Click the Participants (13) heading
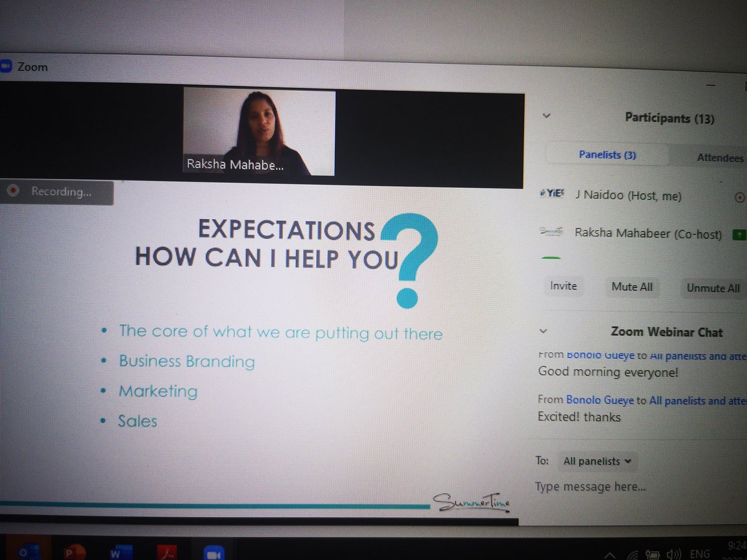This screenshot has width=747, height=560. (669, 118)
